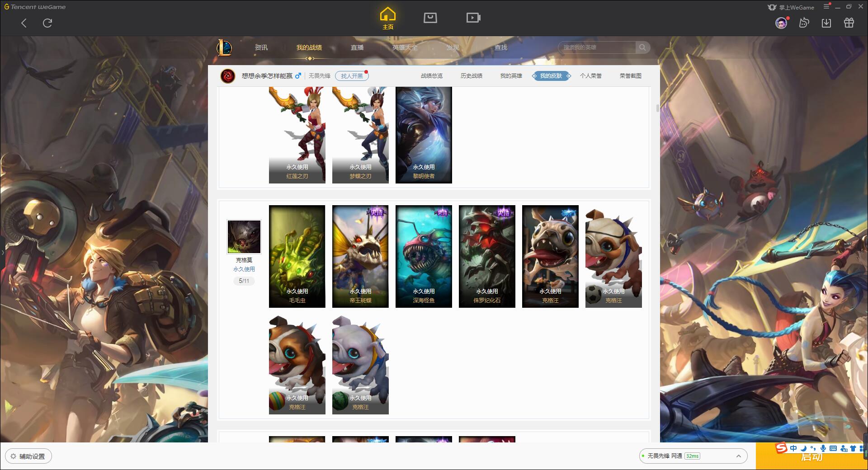Image resolution: width=868 pixels, height=470 pixels.
Task: Toggle Sogou moon half/full-width icon
Action: [803, 448]
